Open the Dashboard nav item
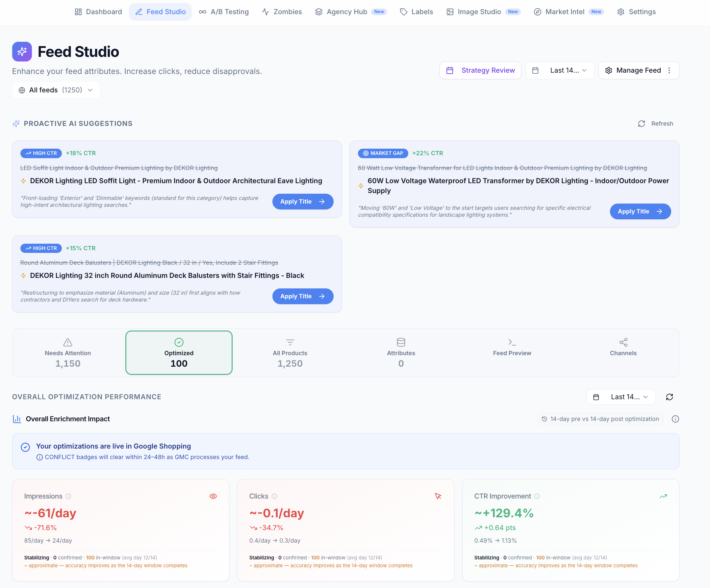710x588 pixels. click(x=98, y=12)
